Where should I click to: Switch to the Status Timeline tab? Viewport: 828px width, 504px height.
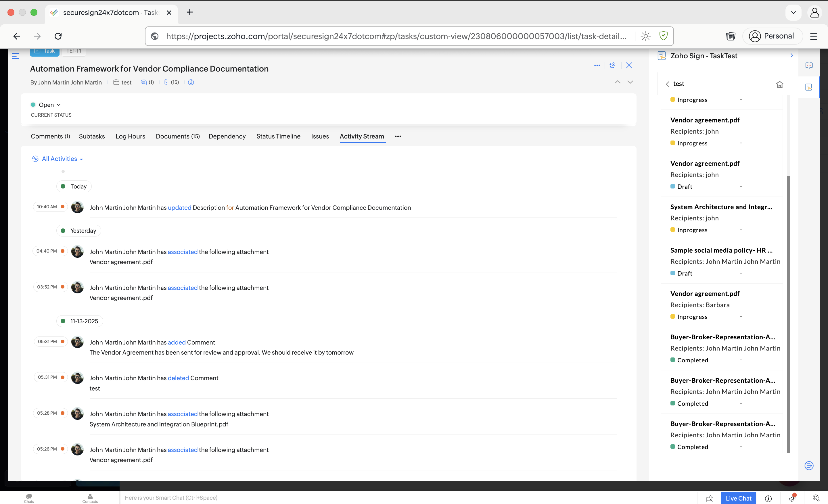pyautogui.click(x=278, y=136)
